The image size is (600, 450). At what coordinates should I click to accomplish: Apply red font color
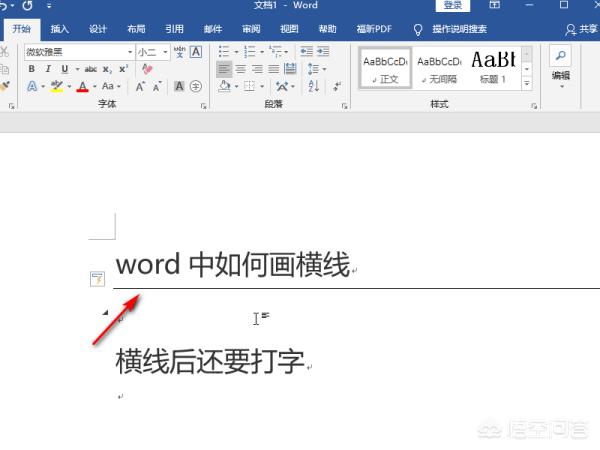(x=82, y=87)
